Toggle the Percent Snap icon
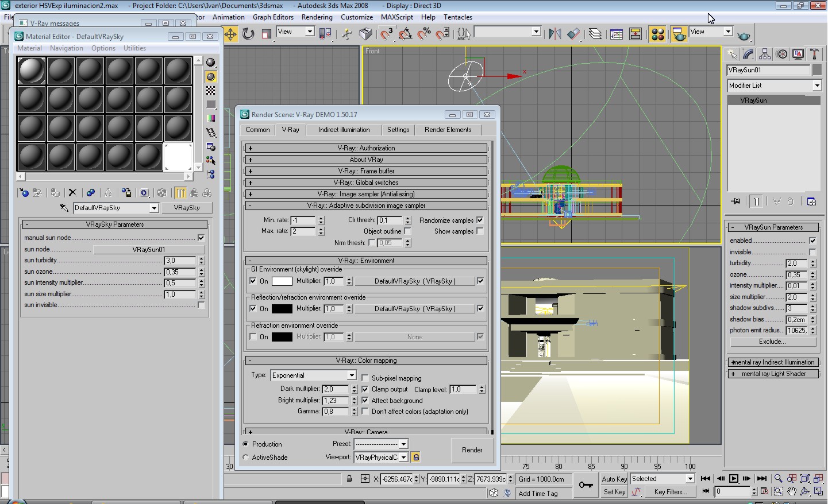The image size is (828, 504). pos(424,34)
